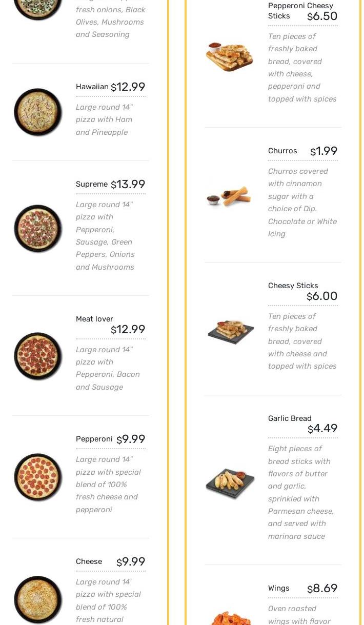This screenshot has width=364, height=625.
Task: Open the Meat lover item title
Action: coord(94,319)
